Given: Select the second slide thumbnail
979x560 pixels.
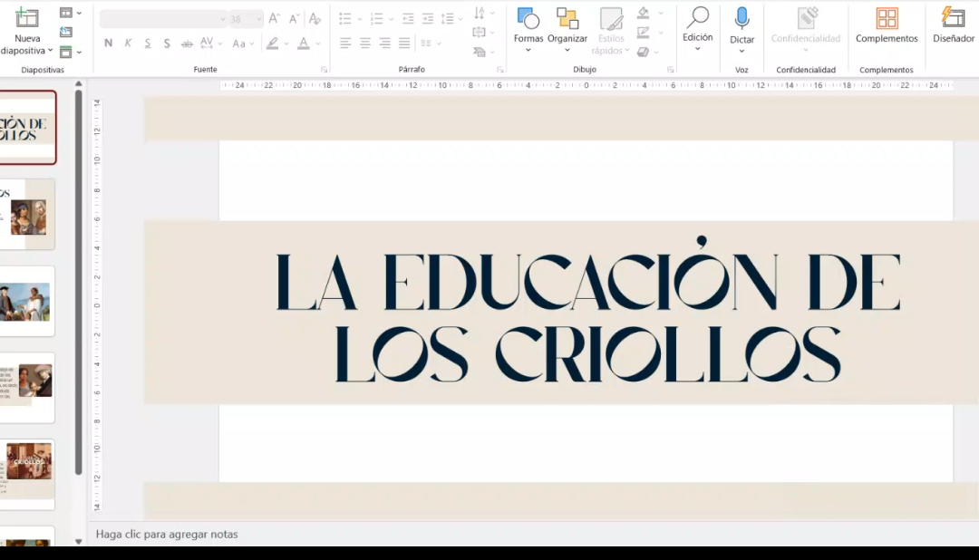Looking at the screenshot, I should [27, 215].
